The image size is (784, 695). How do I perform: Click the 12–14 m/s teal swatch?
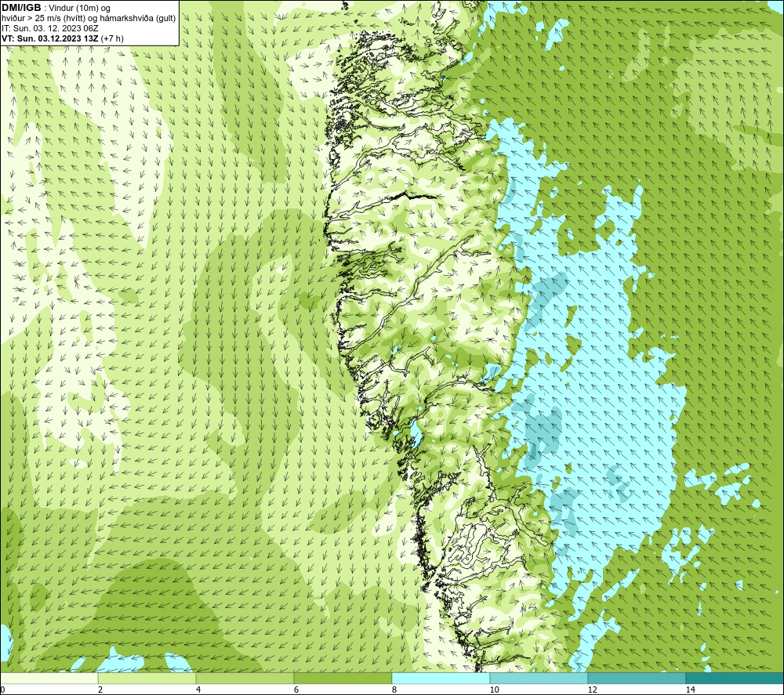tap(637, 678)
